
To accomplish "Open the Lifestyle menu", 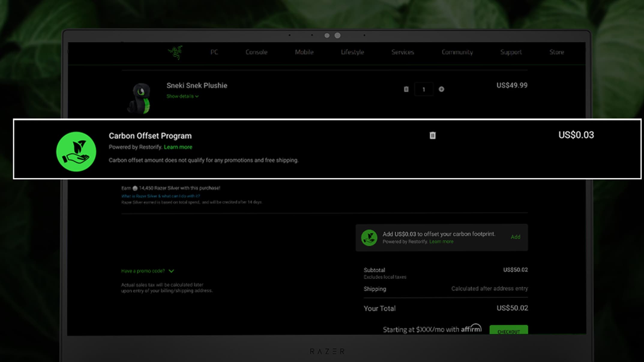I will click(352, 52).
